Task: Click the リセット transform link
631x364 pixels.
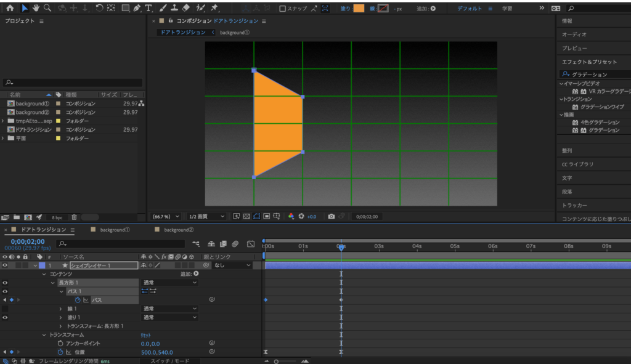Action: coord(147,334)
